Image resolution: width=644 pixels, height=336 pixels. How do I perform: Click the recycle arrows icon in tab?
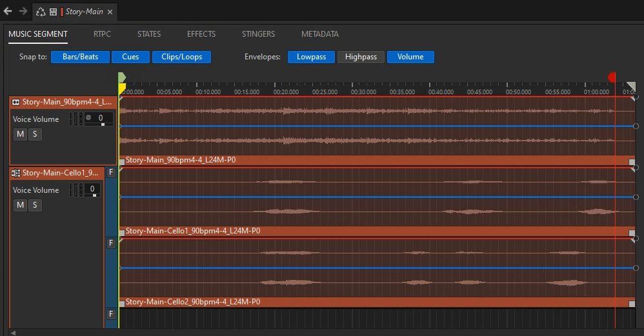41,12
